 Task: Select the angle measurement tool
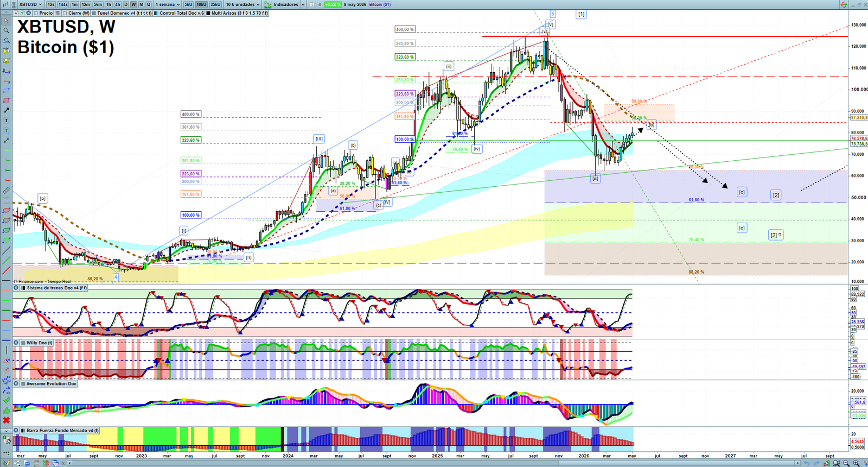click(x=6, y=361)
